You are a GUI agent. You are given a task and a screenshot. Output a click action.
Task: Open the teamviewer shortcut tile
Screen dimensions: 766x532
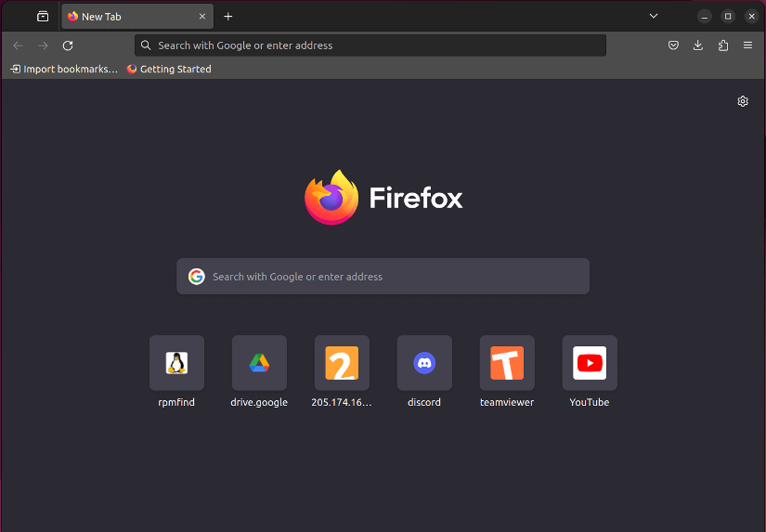(507, 363)
